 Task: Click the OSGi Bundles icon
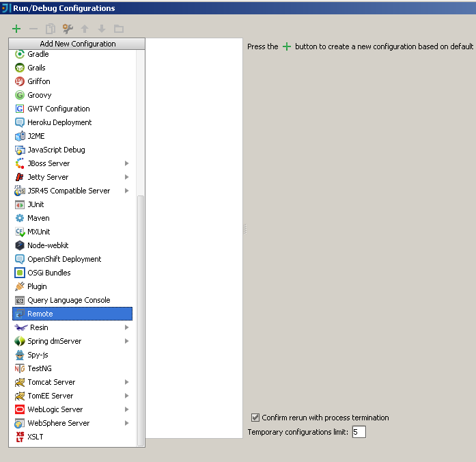tap(20, 273)
